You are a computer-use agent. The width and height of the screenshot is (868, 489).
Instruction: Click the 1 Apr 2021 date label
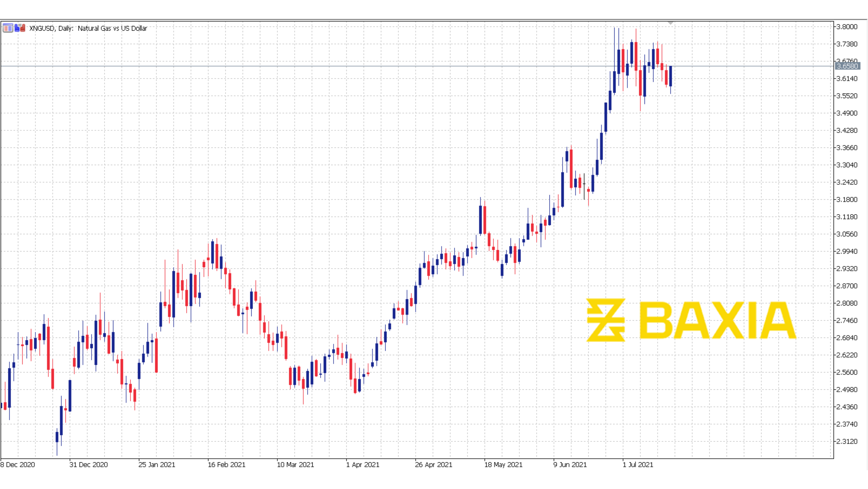pos(363,464)
